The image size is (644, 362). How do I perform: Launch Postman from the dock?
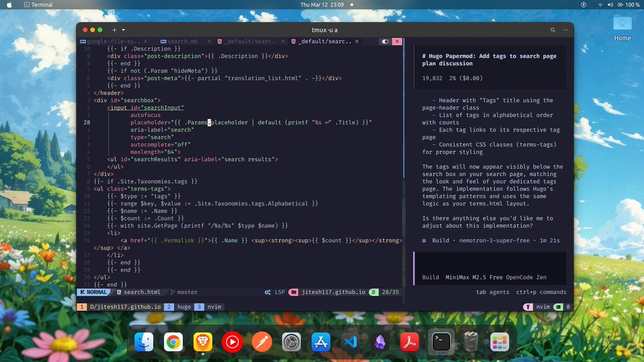click(x=262, y=342)
